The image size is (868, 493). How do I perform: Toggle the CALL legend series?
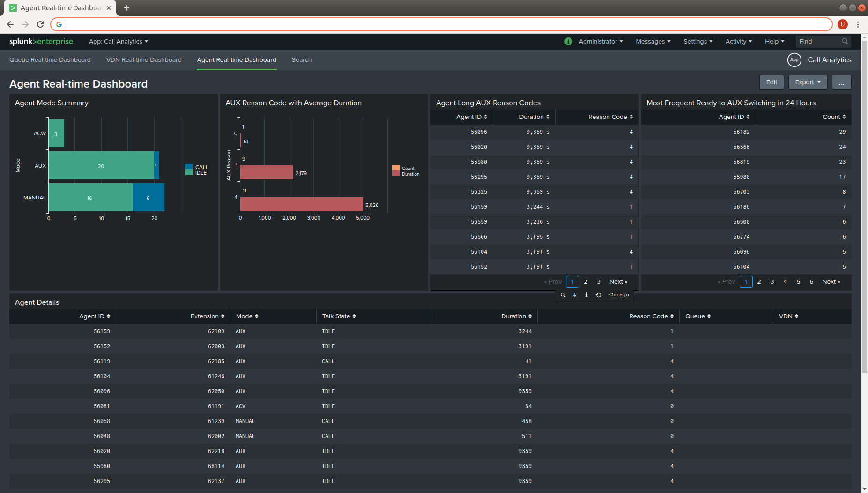coord(201,167)
